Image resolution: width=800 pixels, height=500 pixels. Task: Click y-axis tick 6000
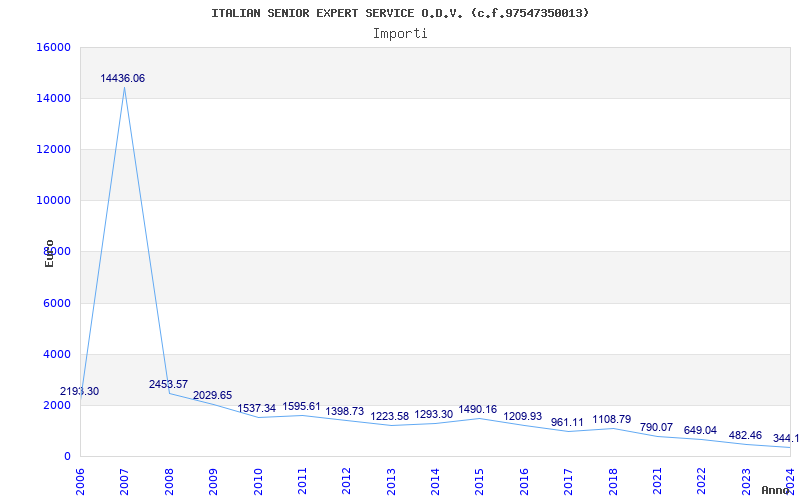(56, 303)
